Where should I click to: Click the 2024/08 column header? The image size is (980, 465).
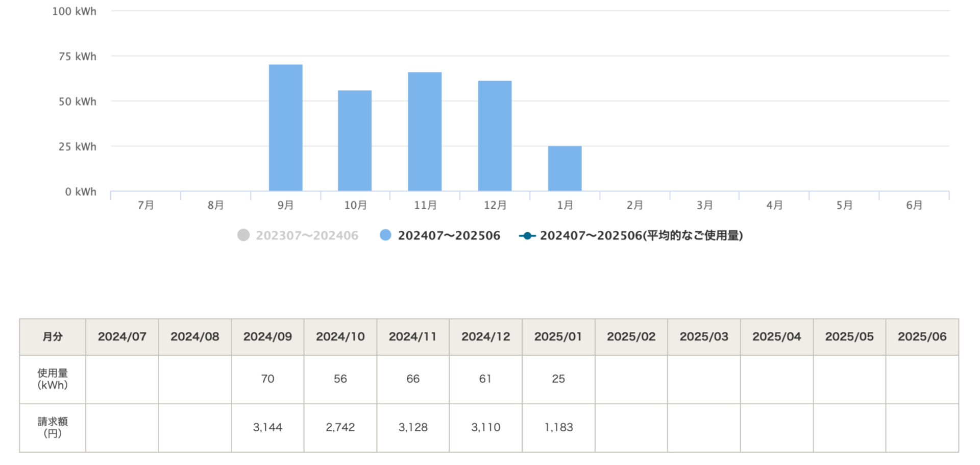click(195, 337)
